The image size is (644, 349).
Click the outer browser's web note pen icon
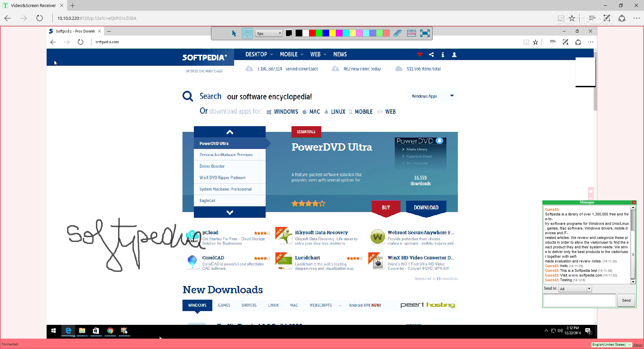coord(607,18)
